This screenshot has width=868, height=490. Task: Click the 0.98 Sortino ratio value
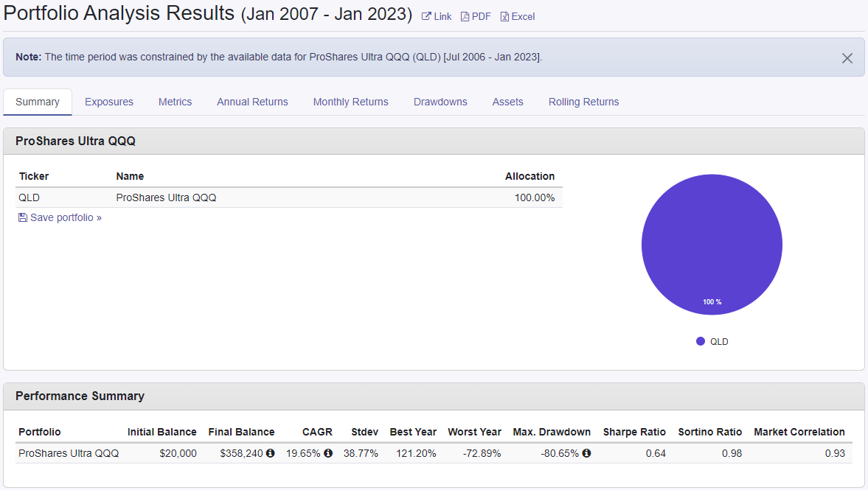tap(732, 453)
